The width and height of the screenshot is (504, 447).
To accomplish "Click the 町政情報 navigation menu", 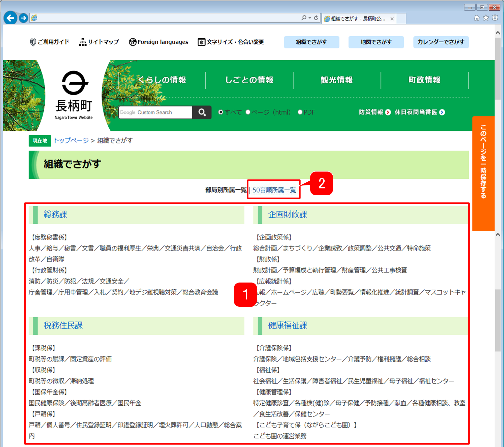I will tap(425, 79).
